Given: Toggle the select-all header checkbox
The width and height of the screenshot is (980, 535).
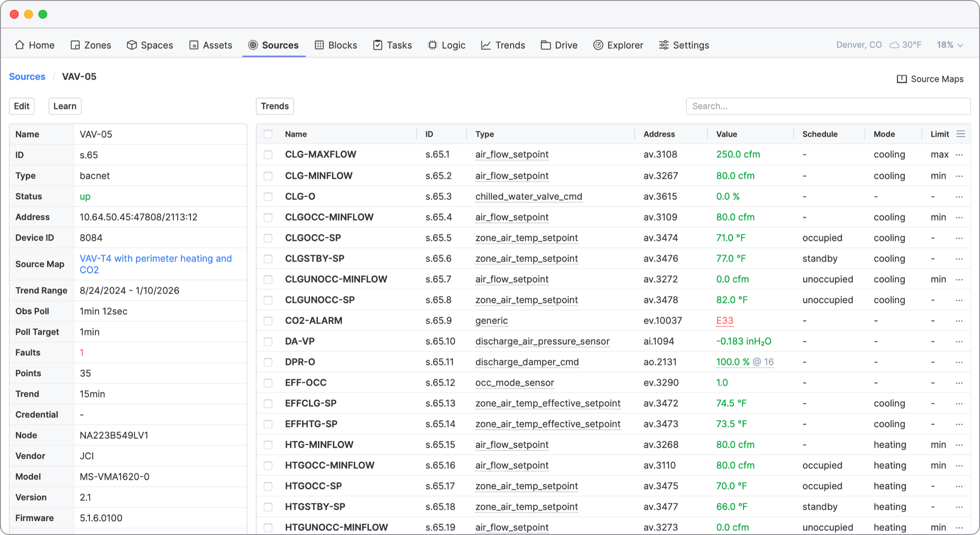Looking at the screenshot, I should pos(268,134).
